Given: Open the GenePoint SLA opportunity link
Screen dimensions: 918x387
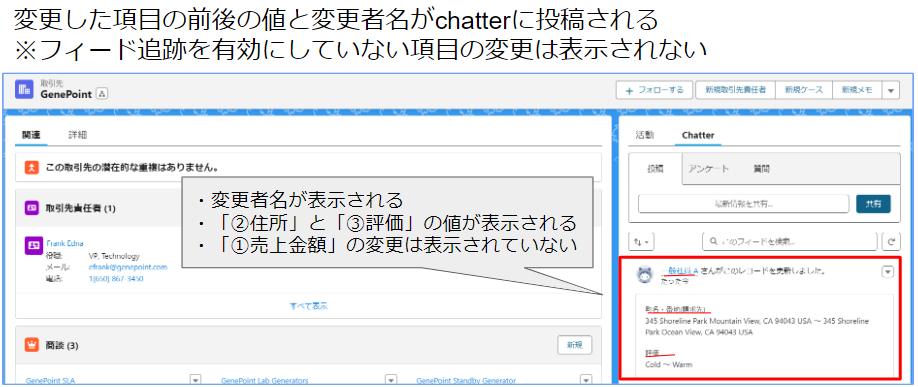Looking at the screenshot, I should 51,381.
